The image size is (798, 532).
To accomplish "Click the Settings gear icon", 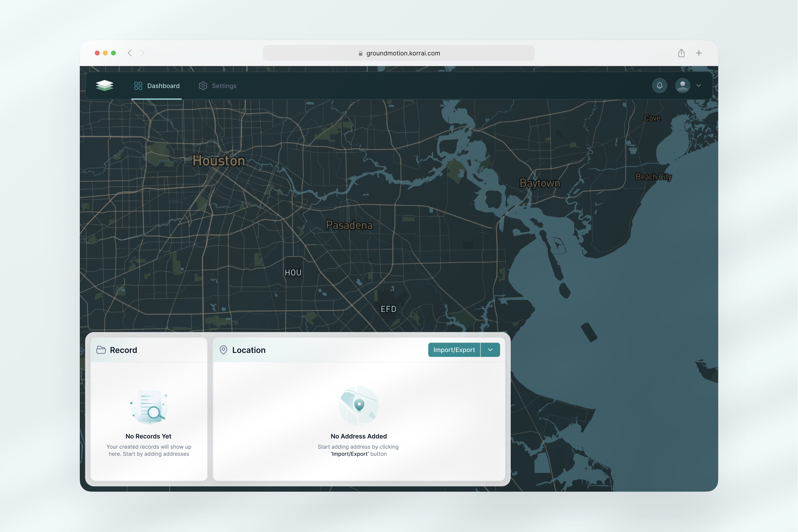I will (x=203, y=86).
